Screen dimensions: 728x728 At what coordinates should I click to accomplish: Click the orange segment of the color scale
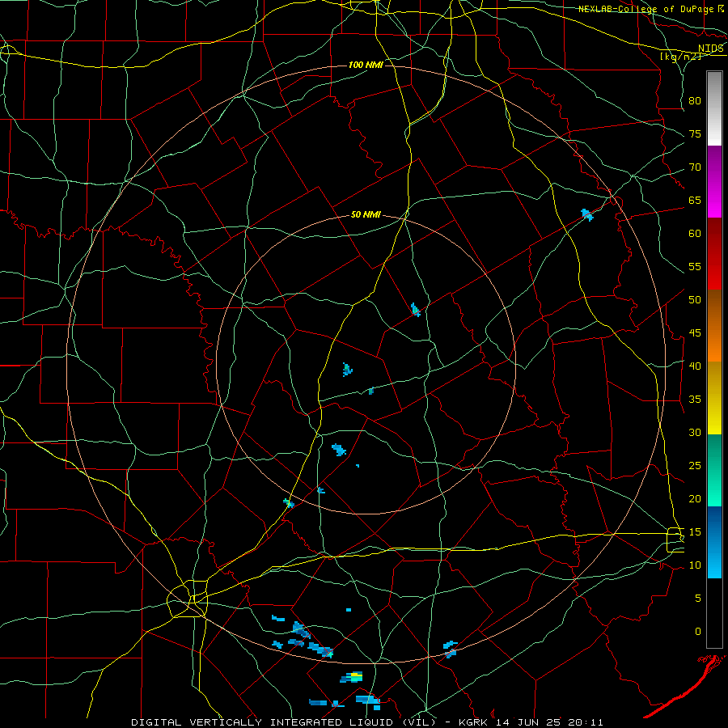714,345
